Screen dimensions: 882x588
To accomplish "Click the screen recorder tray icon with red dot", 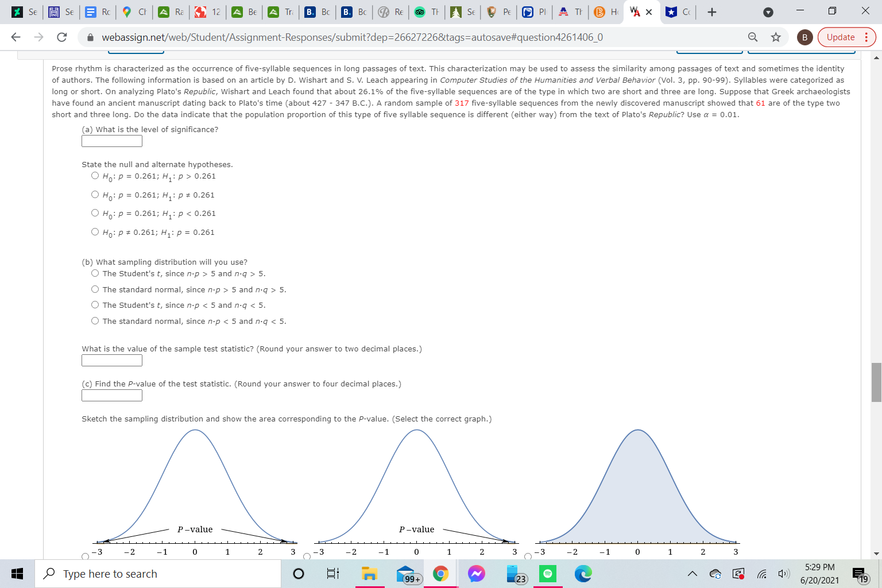I will coord(738,574).
